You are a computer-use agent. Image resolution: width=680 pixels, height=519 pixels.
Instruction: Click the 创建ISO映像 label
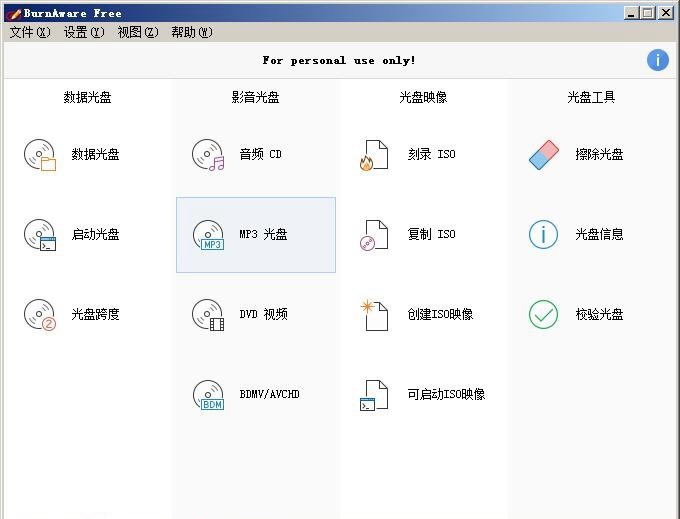coord(440,314)
